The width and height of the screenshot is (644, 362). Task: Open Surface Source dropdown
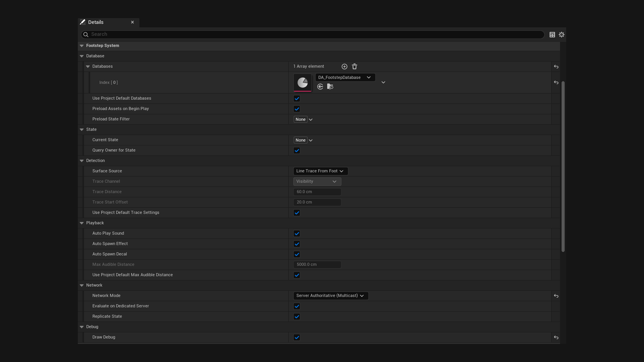[320, 171]
